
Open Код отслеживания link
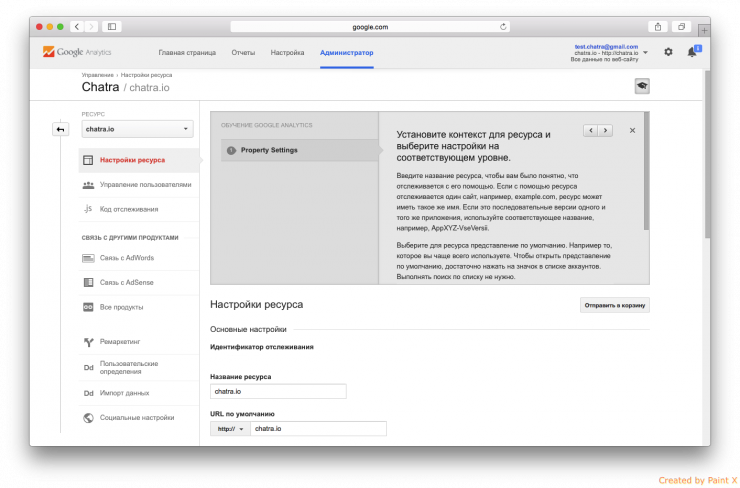click(x=129, y=209)
